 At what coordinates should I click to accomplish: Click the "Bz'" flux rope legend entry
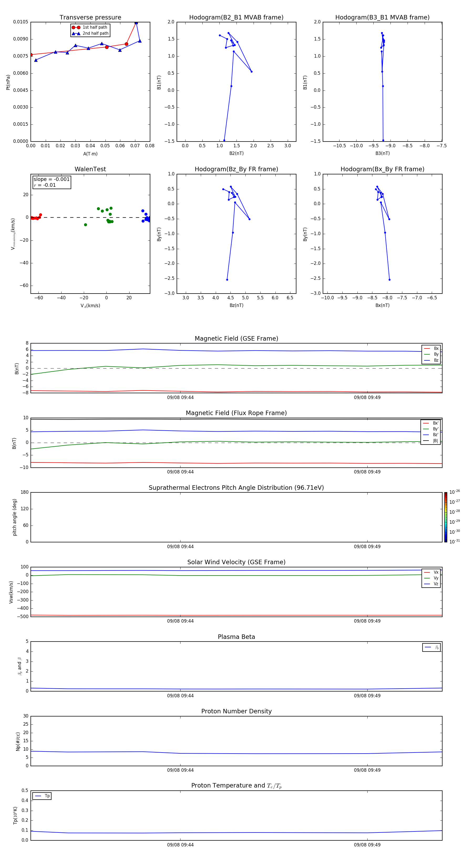(x=431, y=435)
